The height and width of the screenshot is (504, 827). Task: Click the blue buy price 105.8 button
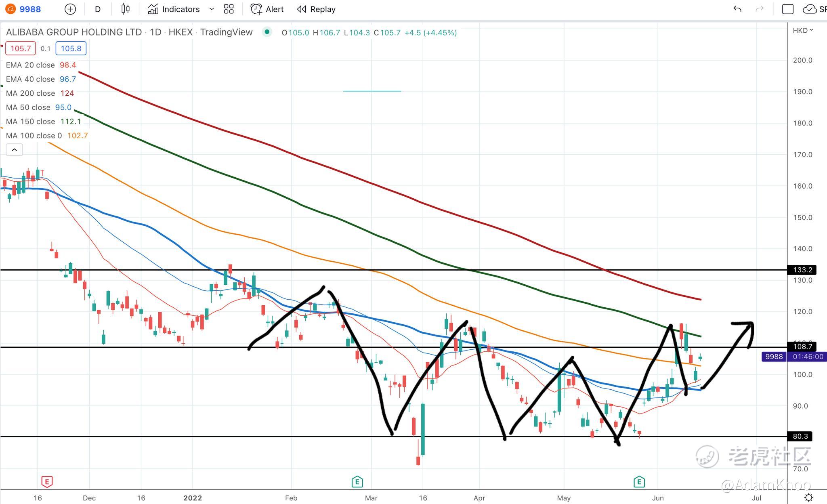click(71, 48)
